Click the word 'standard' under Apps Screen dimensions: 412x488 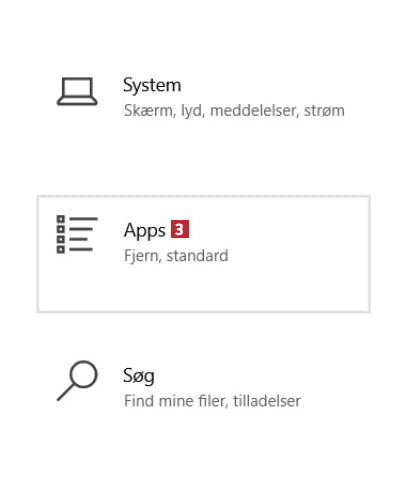(197, 256)
